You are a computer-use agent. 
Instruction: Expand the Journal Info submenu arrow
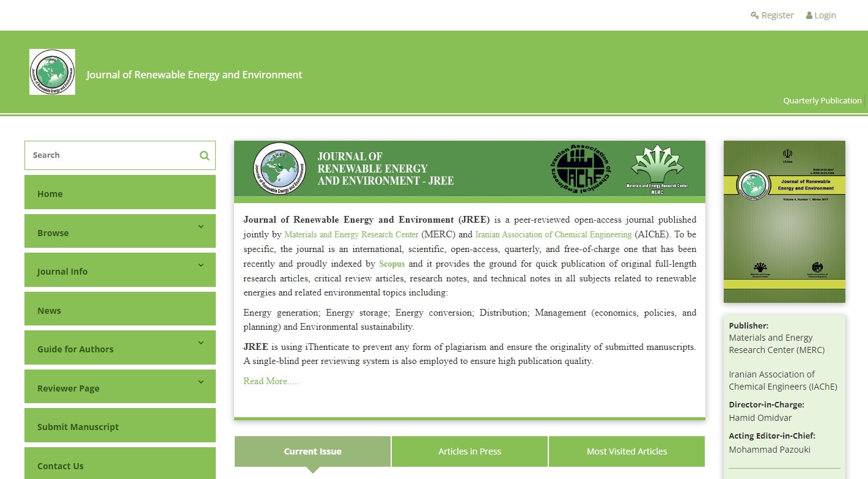coord(200,265)
